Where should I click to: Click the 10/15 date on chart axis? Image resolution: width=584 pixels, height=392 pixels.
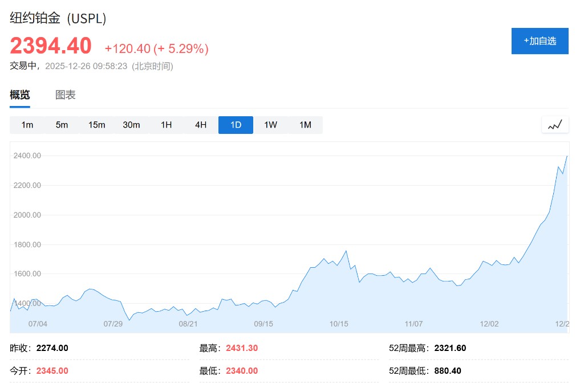[x=339, y=324]
